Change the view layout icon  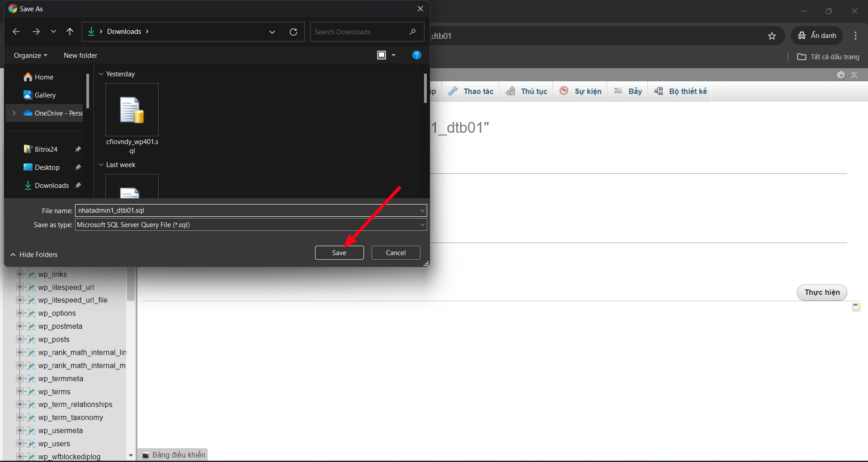coord(382,55)
